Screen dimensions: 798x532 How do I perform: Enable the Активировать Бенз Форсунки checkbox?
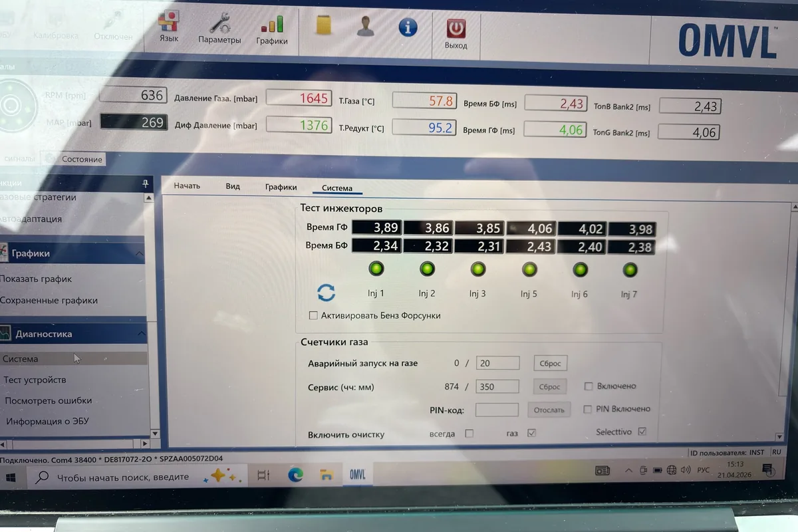pyautogui.click(x=313, y=315)
